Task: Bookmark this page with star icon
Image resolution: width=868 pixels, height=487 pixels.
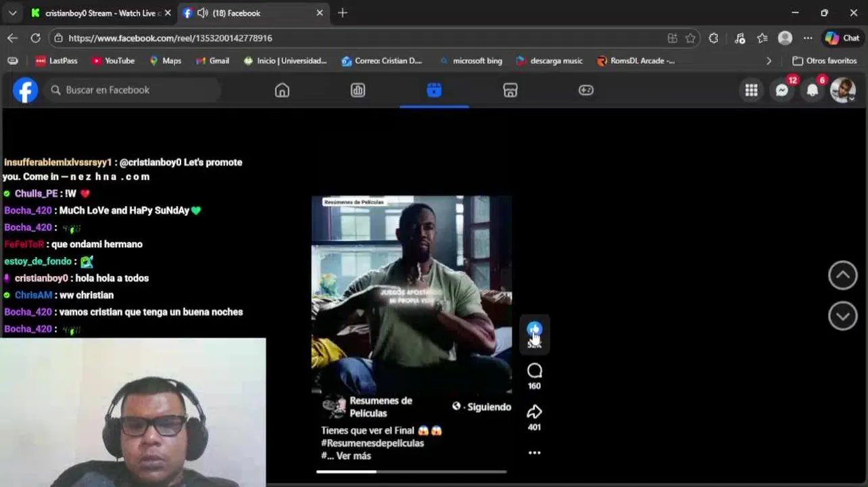Action: [690, 38]
